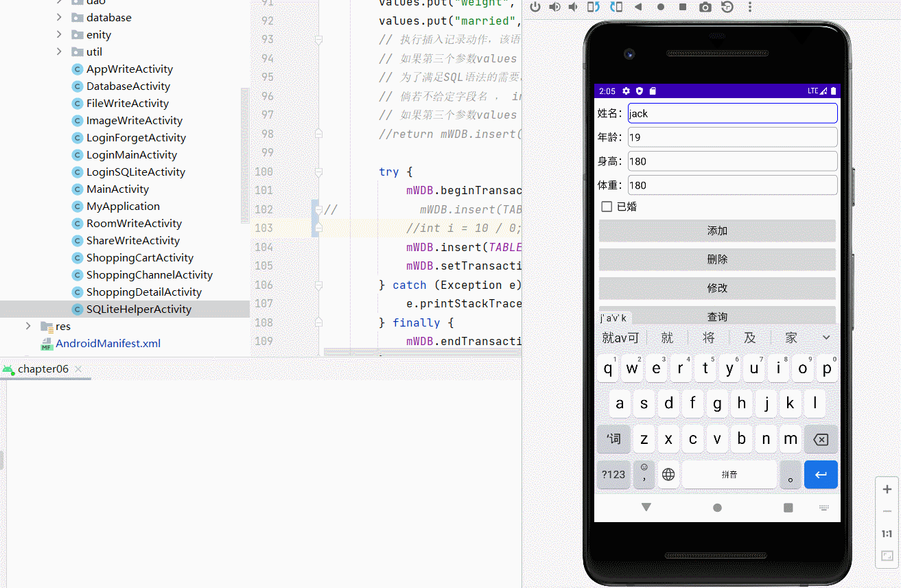Expand the res folder
901x588 pixels.
pos(27,326)
